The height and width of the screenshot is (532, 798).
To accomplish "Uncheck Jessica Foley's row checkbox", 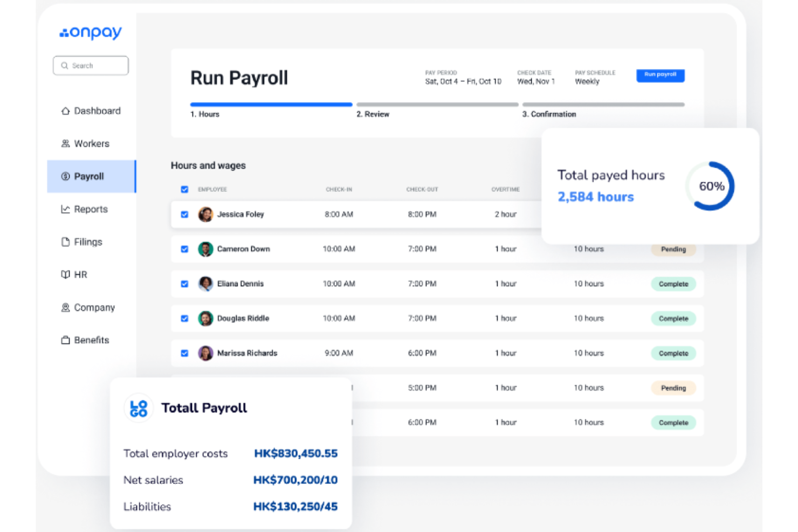I will click(184, 214).
